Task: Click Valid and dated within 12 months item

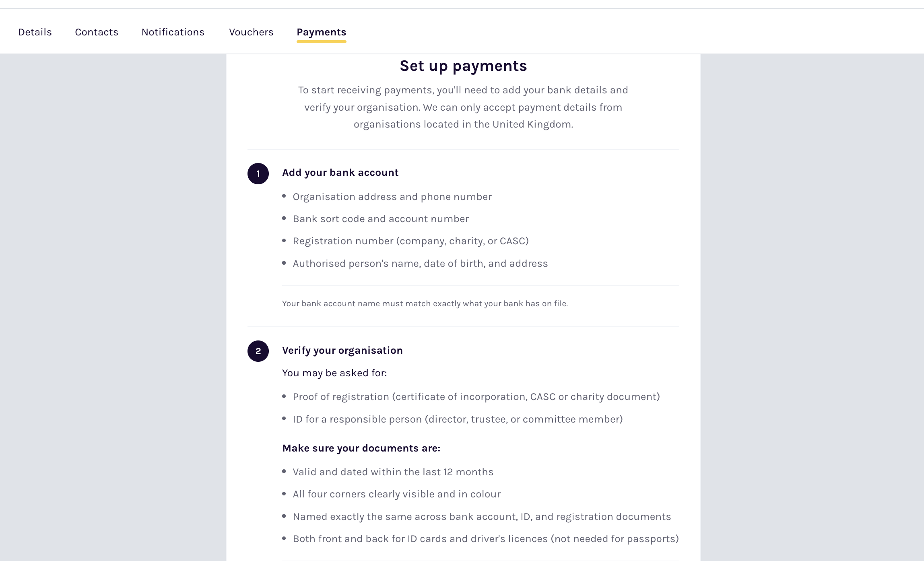Action: tap(393, 472)
